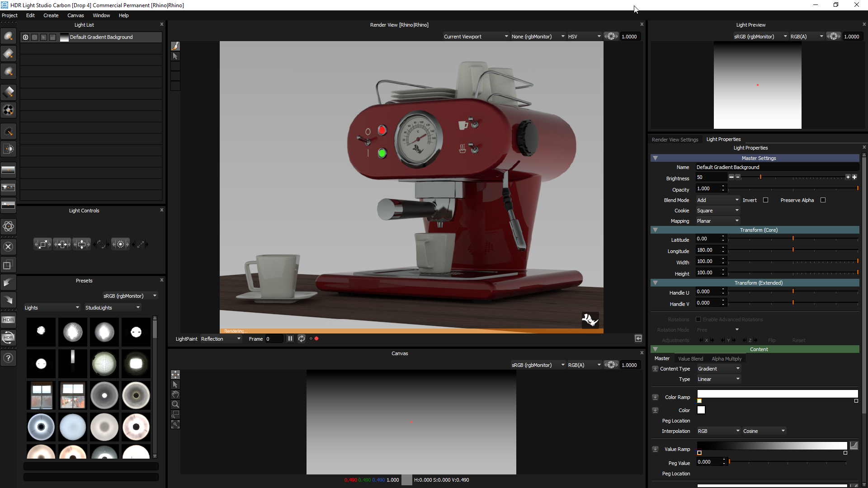Drag the Brightness slider in Master Settings
The height and width of the screenshot is (488, 868).
tap(761, 177)
